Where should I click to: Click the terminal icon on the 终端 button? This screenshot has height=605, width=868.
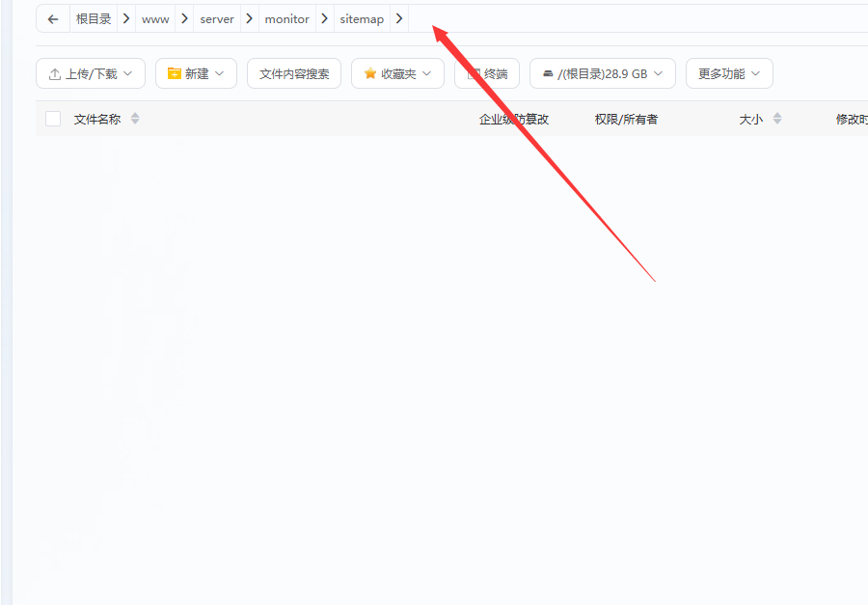click(473, 72)
